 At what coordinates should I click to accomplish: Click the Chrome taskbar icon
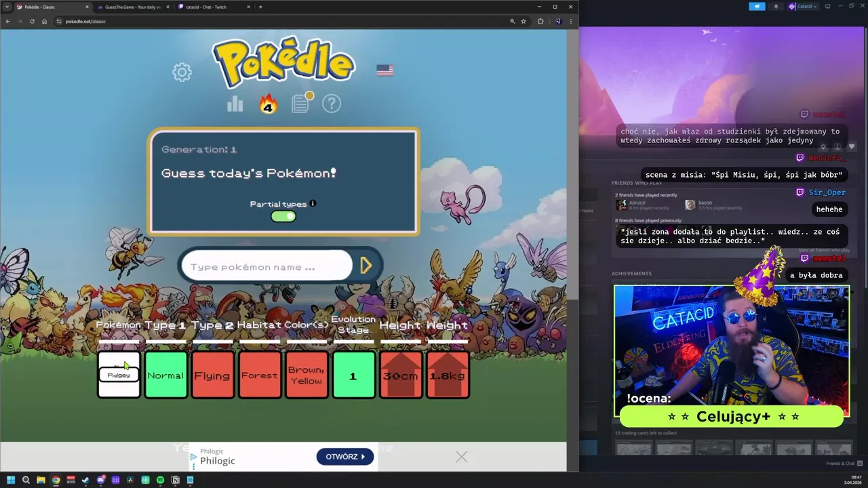point(56,480)
